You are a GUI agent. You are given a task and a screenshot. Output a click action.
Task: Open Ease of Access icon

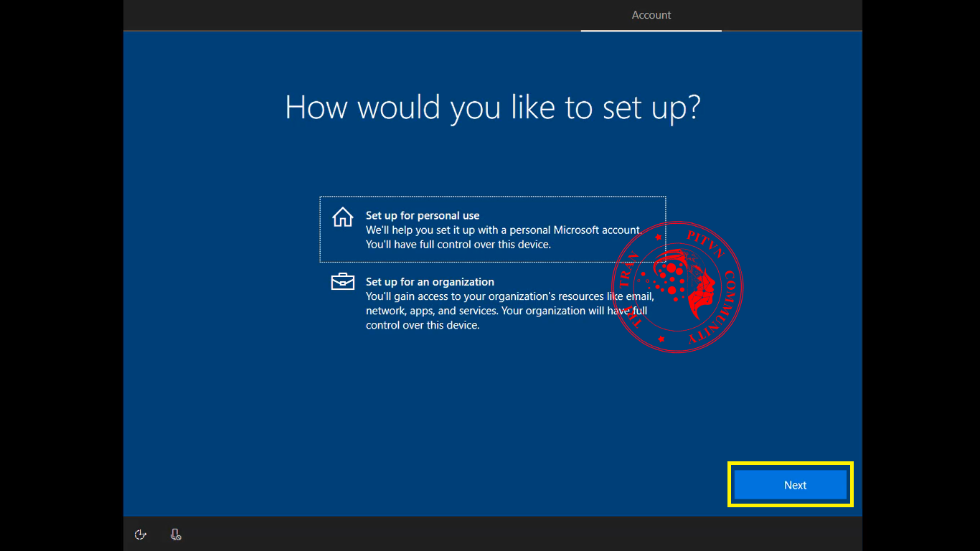tap(141, 534)
